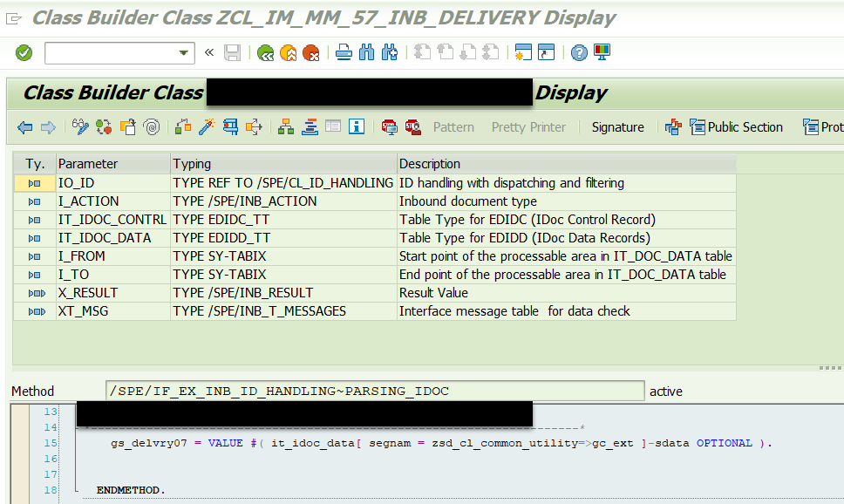The height and width of the screenshot is (504, 844).
Task: Open the Help question mark icon
Action: [x=579, y=53]
